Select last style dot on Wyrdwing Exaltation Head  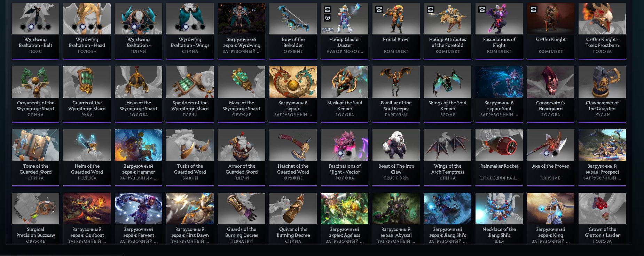pyautogui.click(x=100, y=27)
